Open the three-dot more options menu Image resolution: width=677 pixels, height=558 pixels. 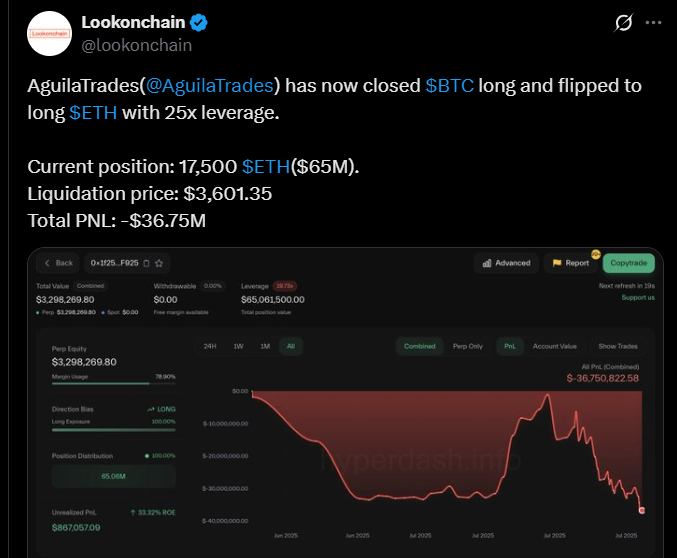[653, 22]
